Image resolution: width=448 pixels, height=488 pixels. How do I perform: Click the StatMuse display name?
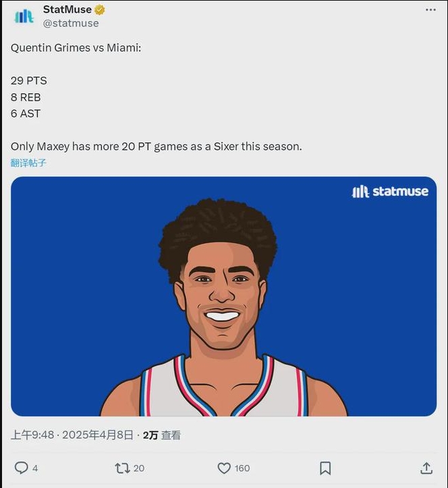pos(67,9)
